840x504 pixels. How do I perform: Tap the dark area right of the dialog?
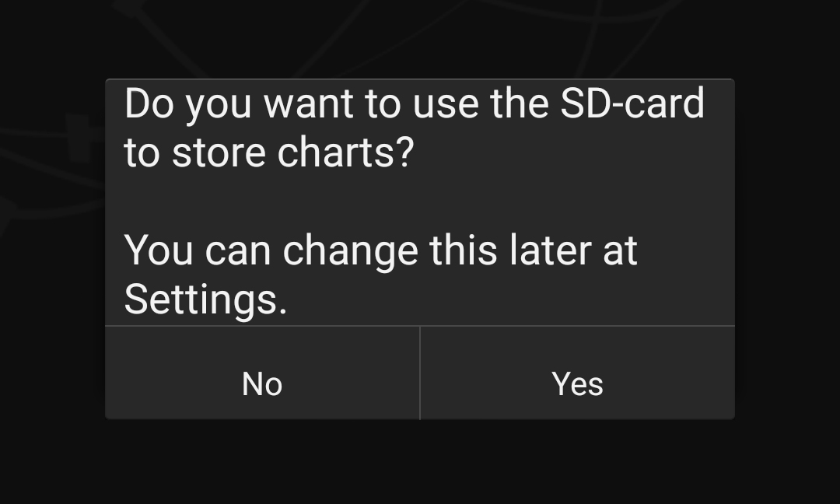pyautogui.click(x=787, y=249)
